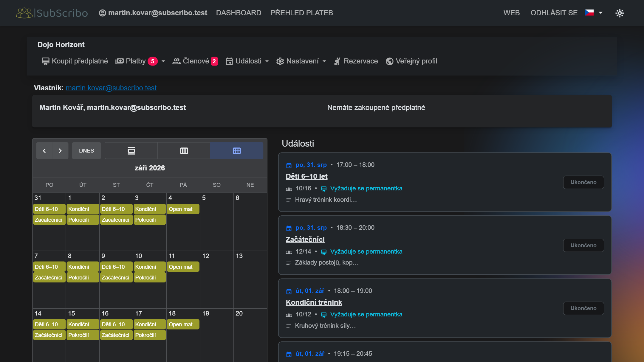Click Ukončeno button for Kondiční trénink

point(583,308)
